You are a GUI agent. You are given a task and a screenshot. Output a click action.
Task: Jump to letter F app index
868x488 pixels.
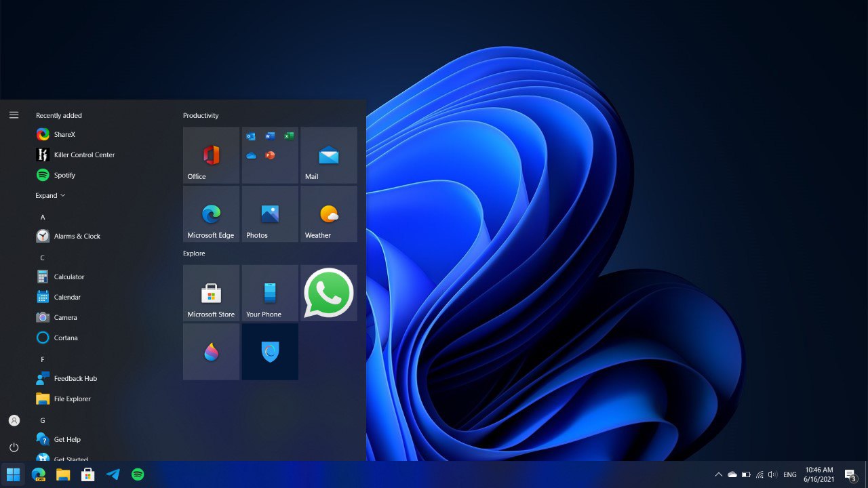[x=43, y=359]
